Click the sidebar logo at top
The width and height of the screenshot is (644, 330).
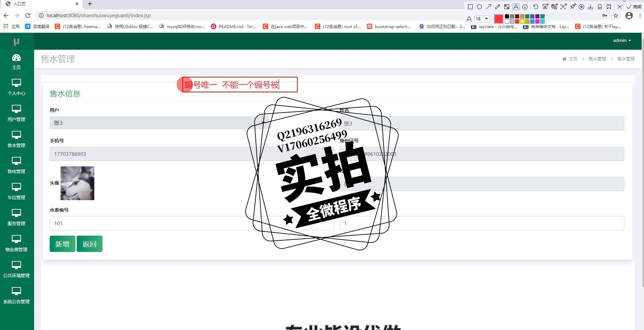coord(17,42)
